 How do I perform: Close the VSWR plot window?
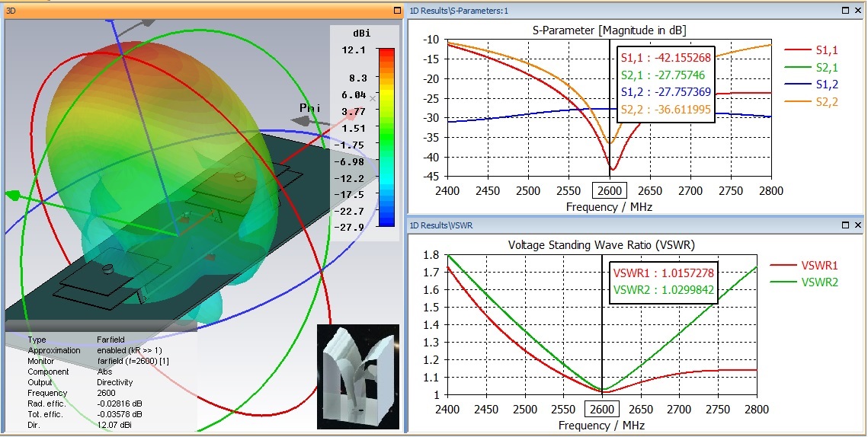[857, 225]
